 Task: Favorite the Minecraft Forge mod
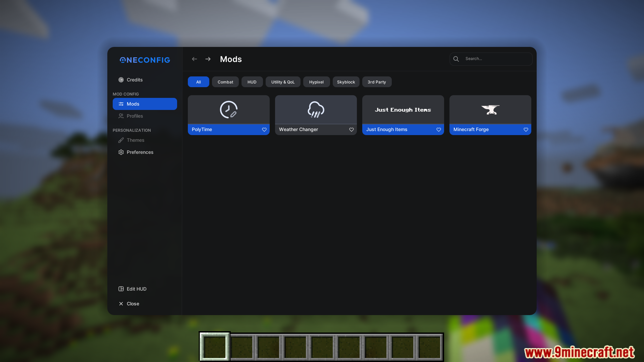[x=526, y=130]
